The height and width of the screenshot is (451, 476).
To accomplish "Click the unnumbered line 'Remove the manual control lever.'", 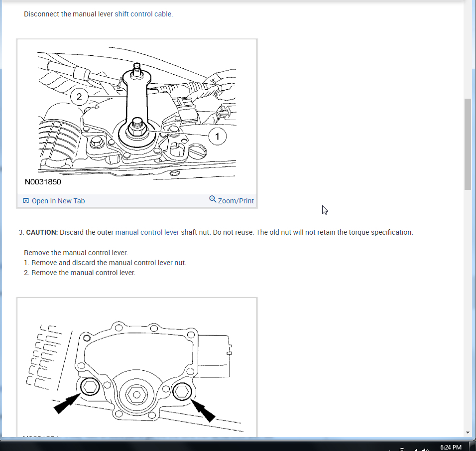I will tap(76, 253).
